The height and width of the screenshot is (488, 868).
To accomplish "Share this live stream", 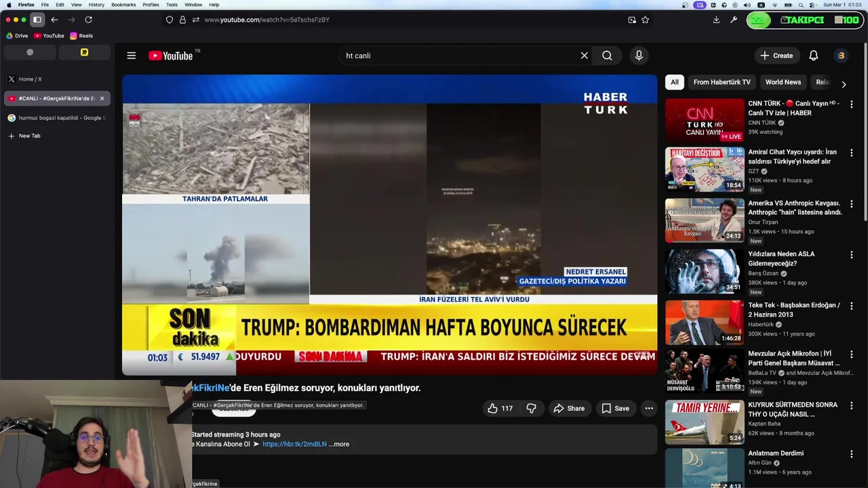I will click(x=569, y=408).
